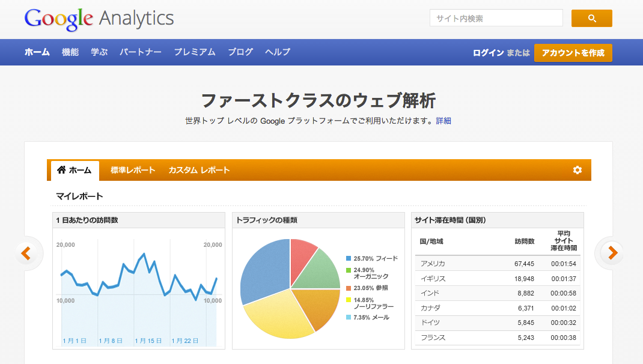Focus the サイト内検索 search field
This screenshot has height=364, width=643.
[x=496, y=19]
